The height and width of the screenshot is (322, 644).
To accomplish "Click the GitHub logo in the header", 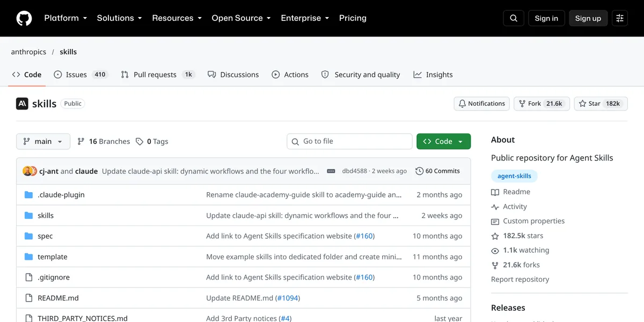I will pyautogui.click(x=24, y=18).
